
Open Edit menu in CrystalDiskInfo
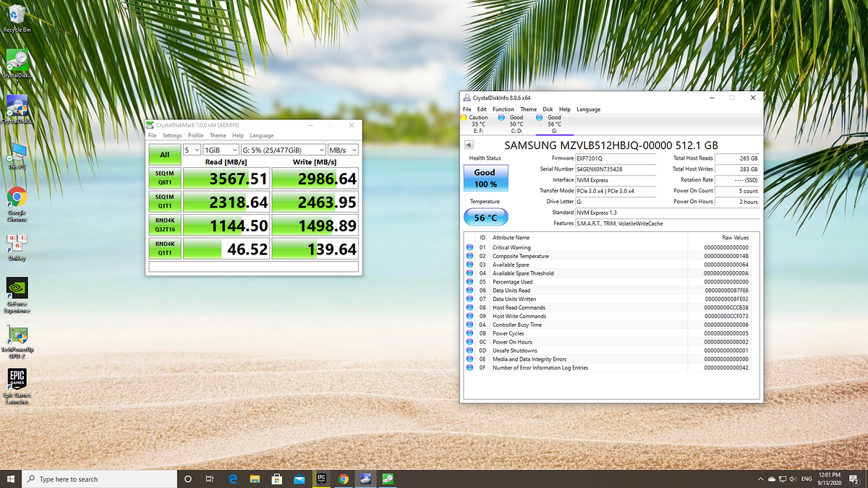point(482,109)
